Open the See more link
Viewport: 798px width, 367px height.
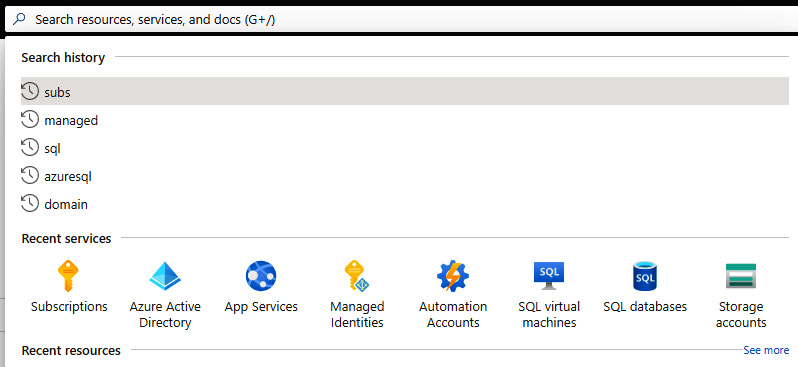[x=766, y=350]
